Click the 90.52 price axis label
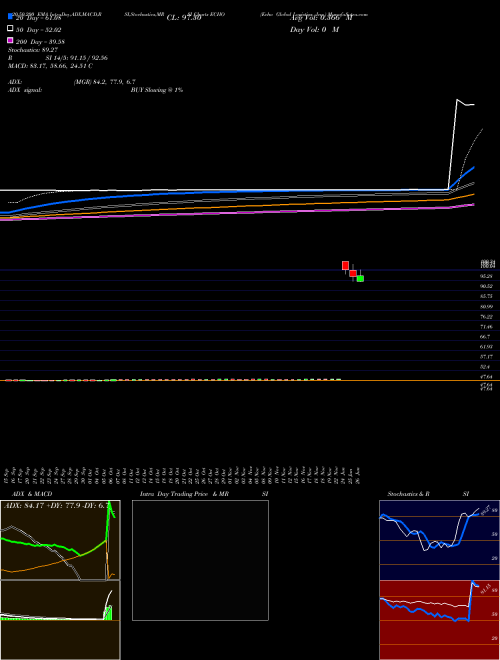Screen dimensions: 500x660 coord(487,286)
